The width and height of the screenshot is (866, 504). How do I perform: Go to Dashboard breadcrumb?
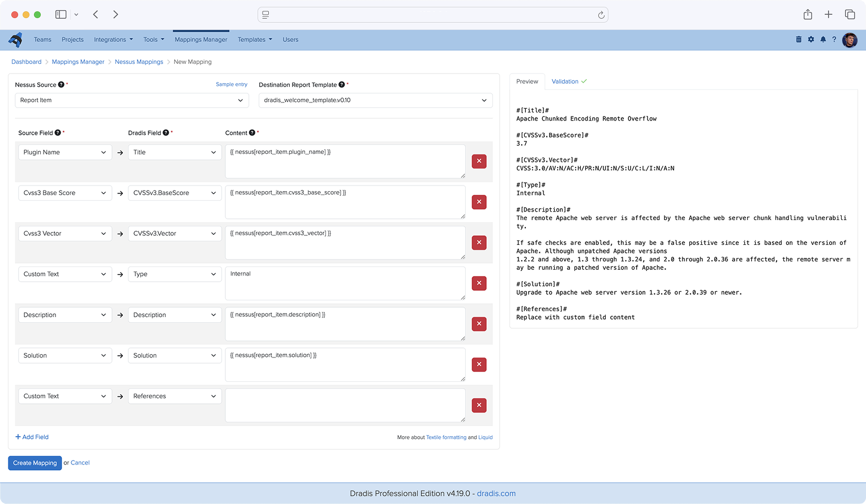tap(27, 62)
